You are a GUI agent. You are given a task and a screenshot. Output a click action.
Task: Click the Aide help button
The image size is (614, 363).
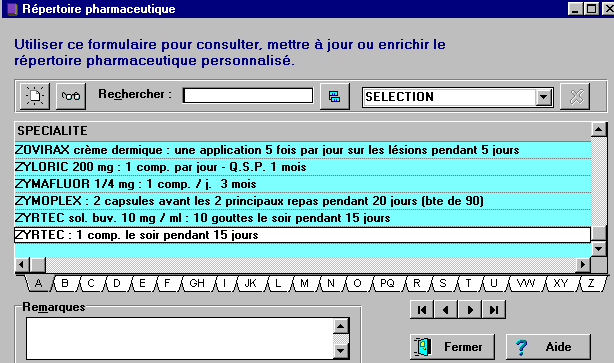tap(548, 347)
